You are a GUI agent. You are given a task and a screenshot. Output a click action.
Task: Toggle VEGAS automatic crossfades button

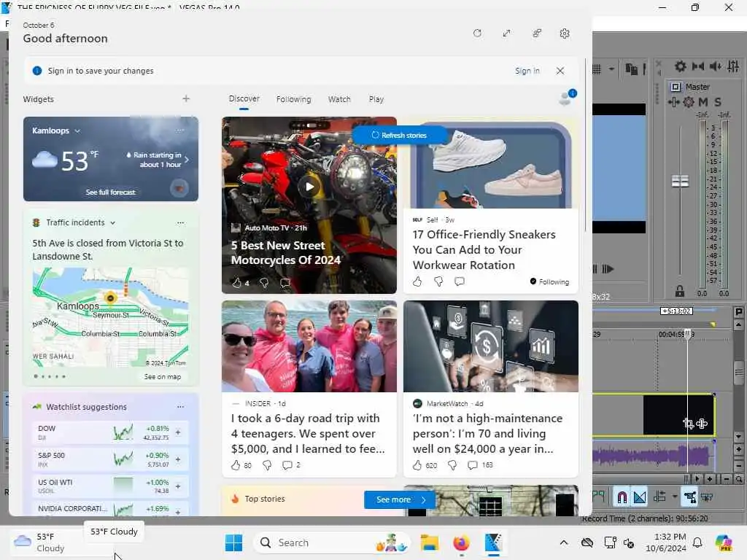tap(640, 497)
